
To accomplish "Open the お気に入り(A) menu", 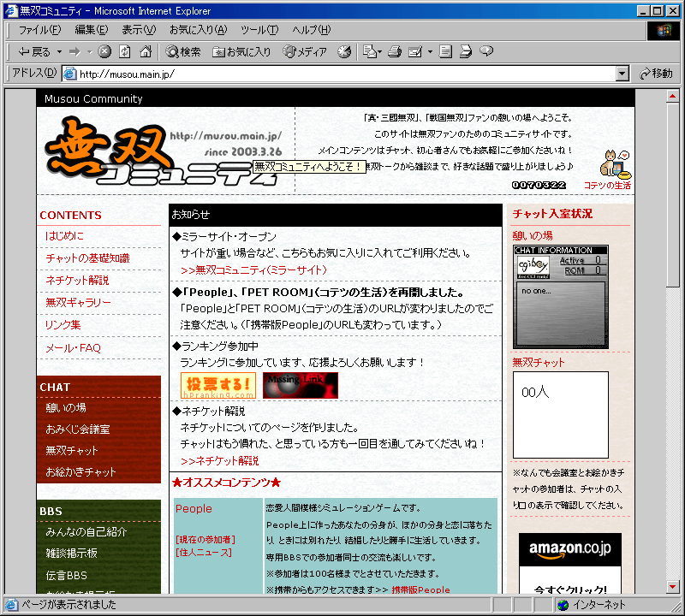I will click(199, 30).
